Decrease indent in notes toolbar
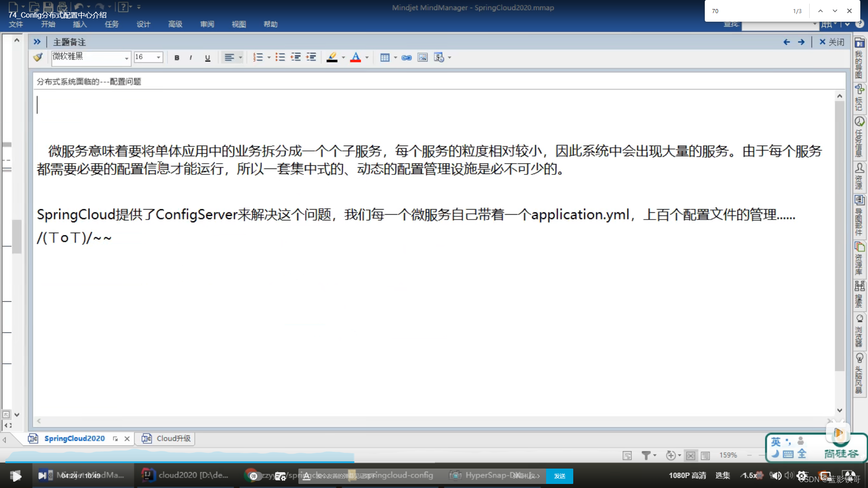 coord(296,57)
